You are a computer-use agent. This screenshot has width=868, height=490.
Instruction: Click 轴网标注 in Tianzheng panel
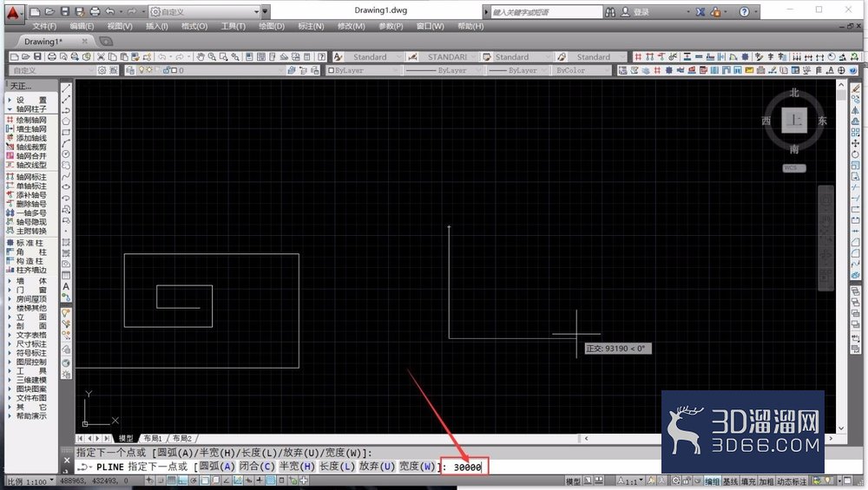tap(31, 177)
